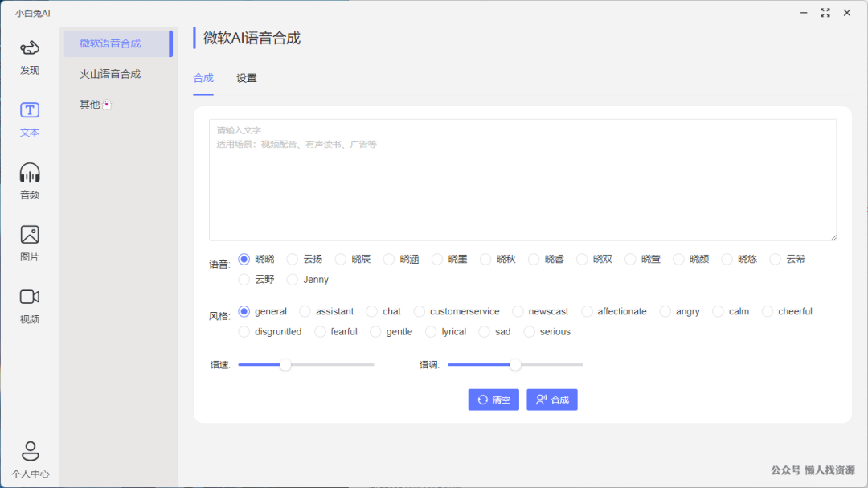Image resolution: width=868 pixels, height=488 pixels.
Task: Close the 小白兔AI window
Action: [847, 13]
